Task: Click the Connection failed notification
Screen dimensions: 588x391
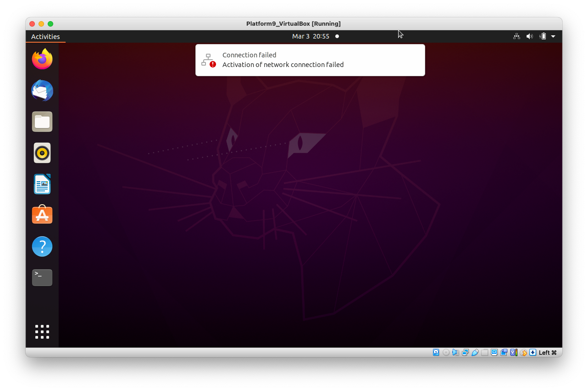Action: click(310, 60)
